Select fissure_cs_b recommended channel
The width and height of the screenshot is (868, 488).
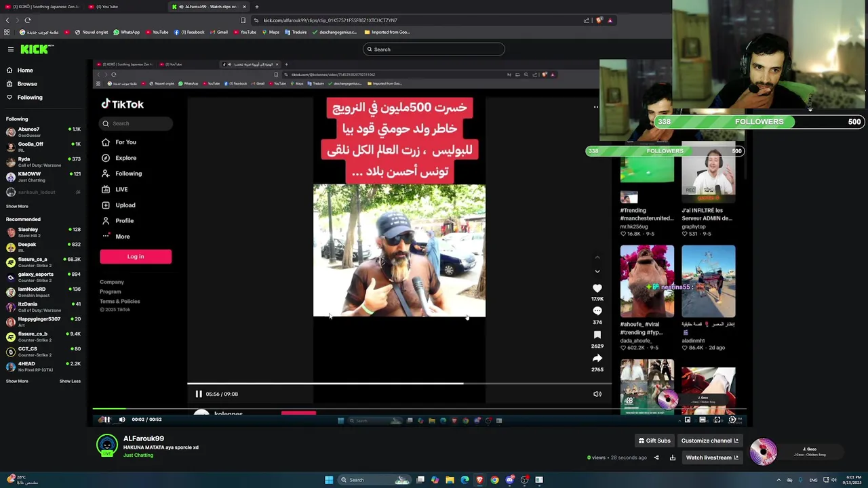[43, 336]
